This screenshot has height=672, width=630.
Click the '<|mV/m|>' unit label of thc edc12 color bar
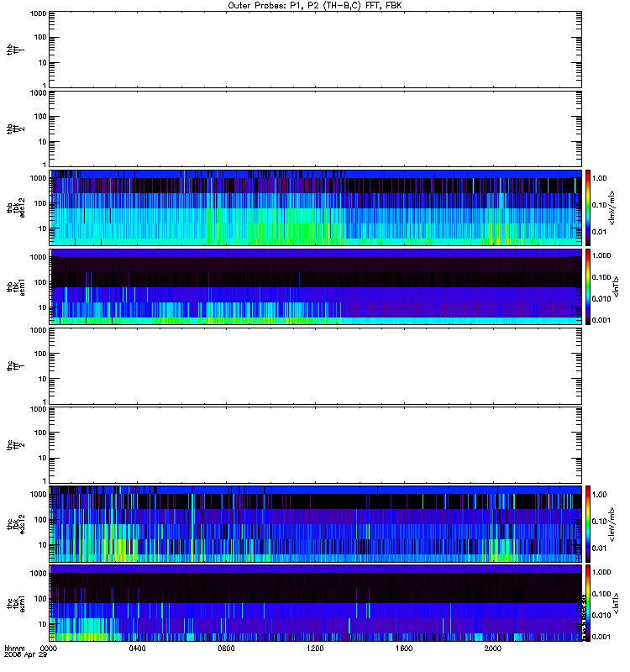coord(612,524)
